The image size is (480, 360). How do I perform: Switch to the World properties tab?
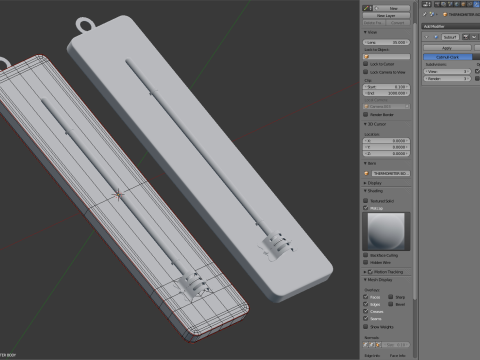(x=457, y=4)
